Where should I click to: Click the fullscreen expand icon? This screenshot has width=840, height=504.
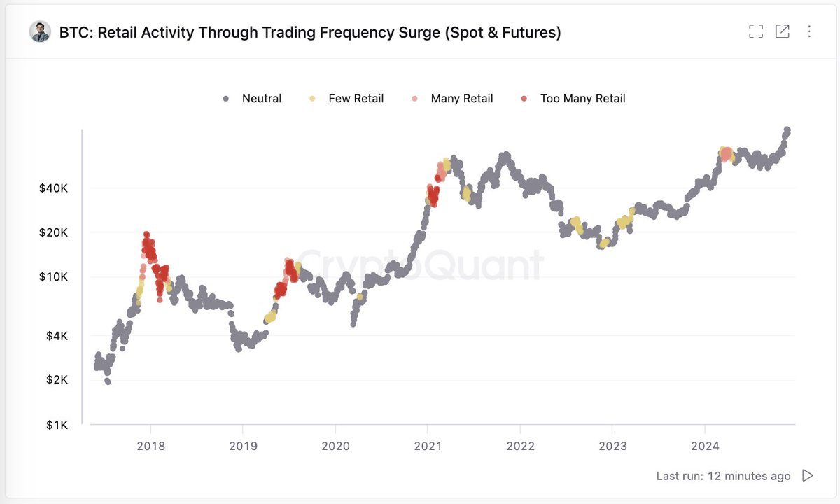coord(756,31)
